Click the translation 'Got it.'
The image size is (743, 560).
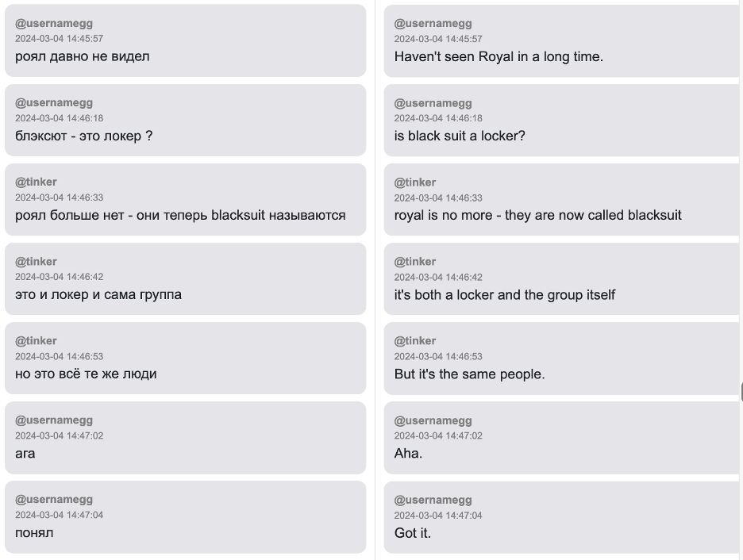[x=412, y=532]
